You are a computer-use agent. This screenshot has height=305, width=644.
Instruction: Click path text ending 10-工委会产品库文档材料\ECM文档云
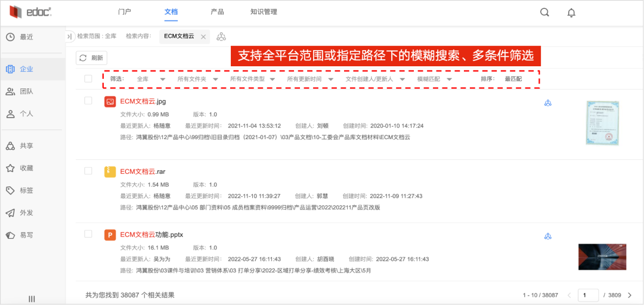[x=273, y=137]
